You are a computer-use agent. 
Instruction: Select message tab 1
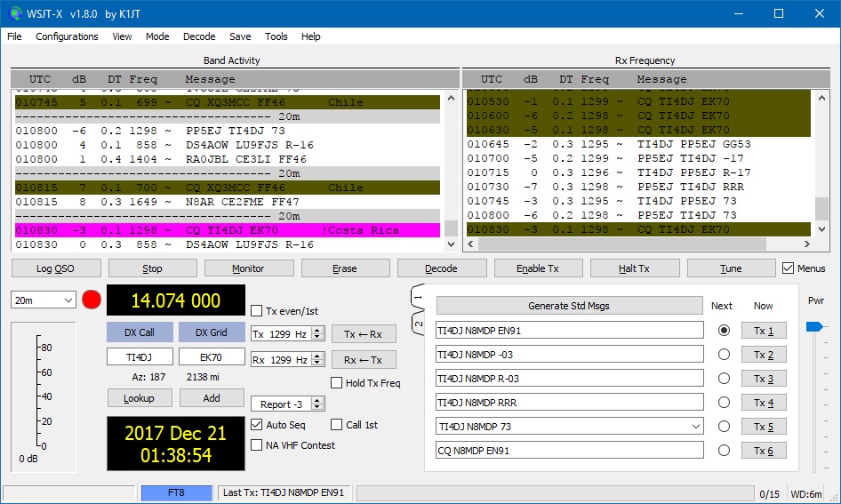click(419, 297)
